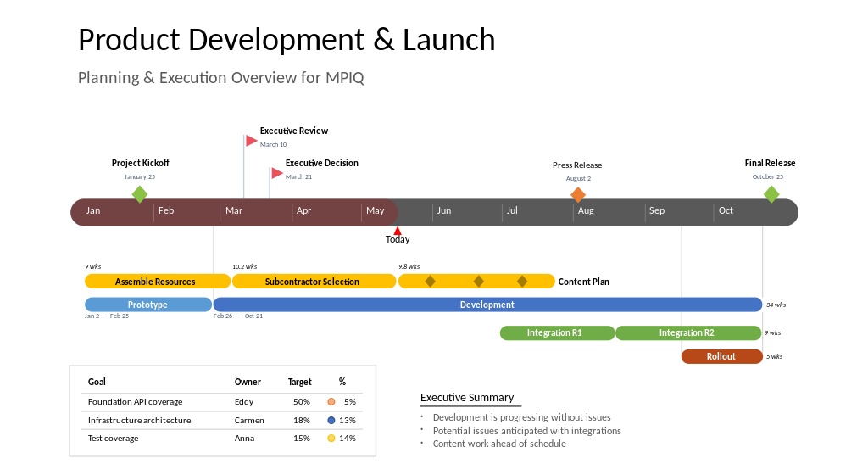This screenshot has width=868, height=475.
Task: Click the green Project Kickoff diamond milestone
Action: click(140, 194)
